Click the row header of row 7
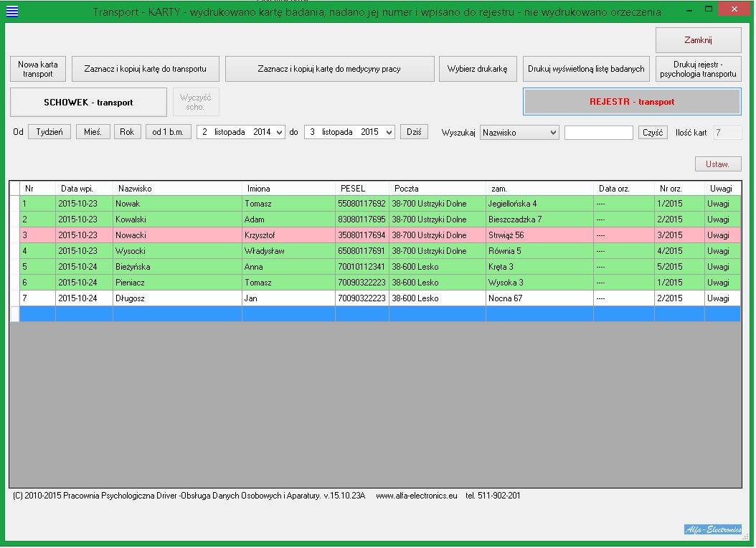Viewport: 756px width, 548px height. point(14,298)
